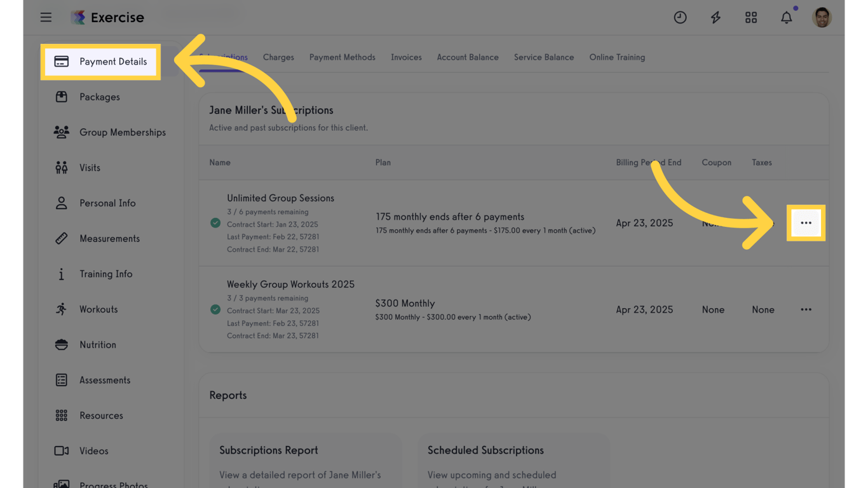Open Weekly Group Workouts 2025 options menu

(806, 309)
